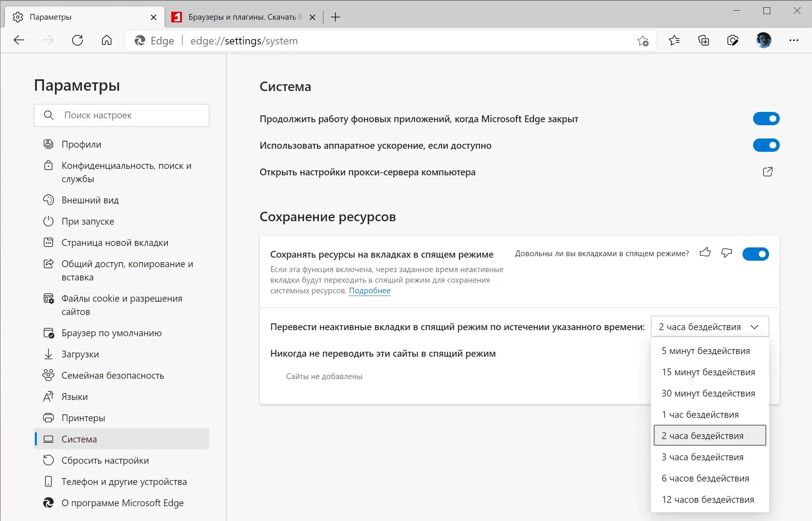Click the Внешний вид palette icon
The height and width of the screenshot is (521, 812).
click(x=48, y=200)
